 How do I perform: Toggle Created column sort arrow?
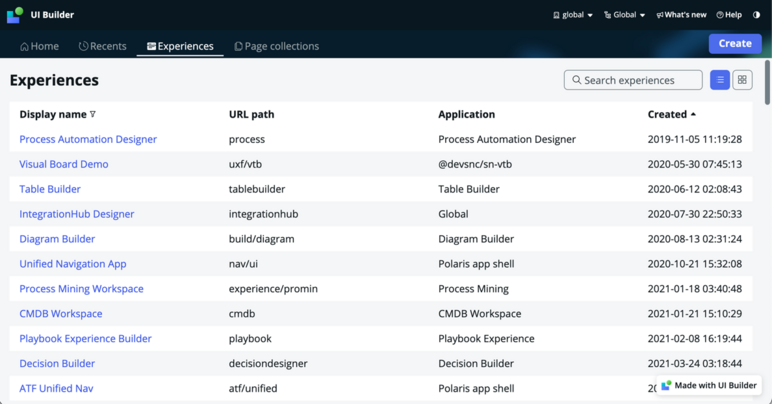[x=693, y=114]
